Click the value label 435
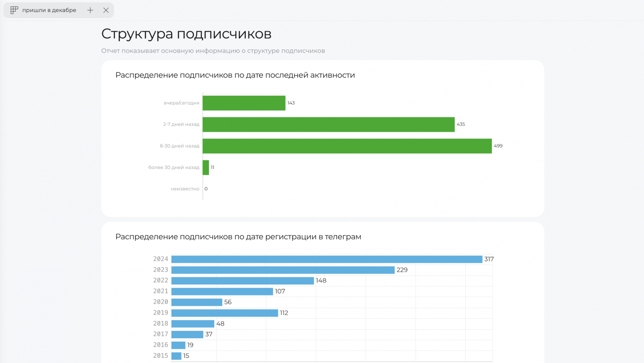 [x=461, y=125]
